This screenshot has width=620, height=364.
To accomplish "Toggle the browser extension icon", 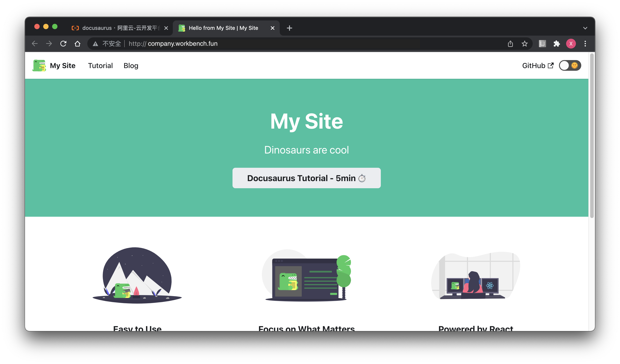I will tap(555, 43).
